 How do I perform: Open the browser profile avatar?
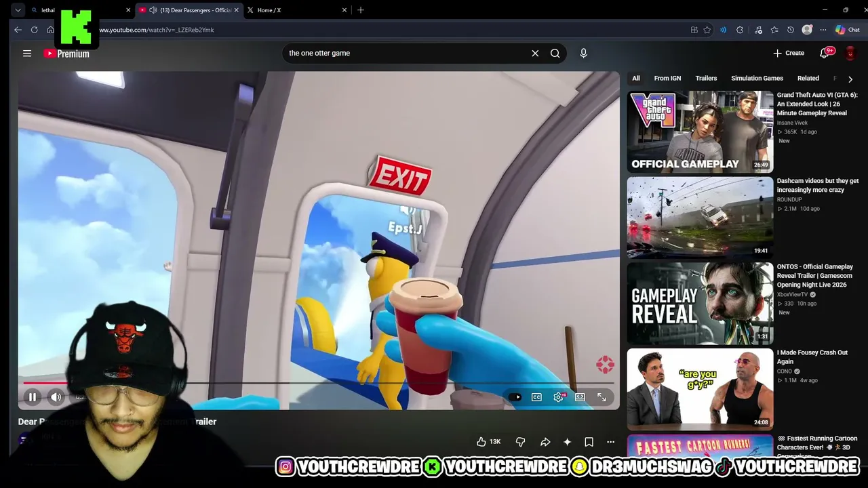[x=807, y=30]
